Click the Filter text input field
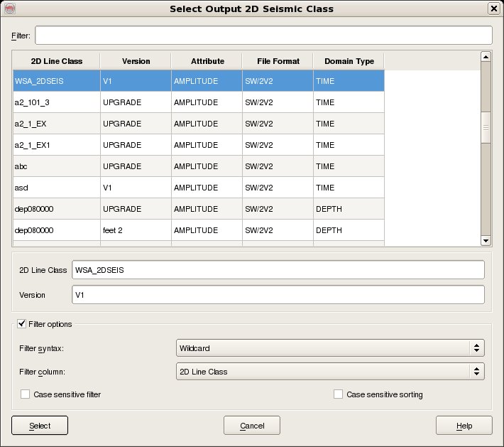The height and width of the screenshot is (447, 504). (x=263, y=36)
